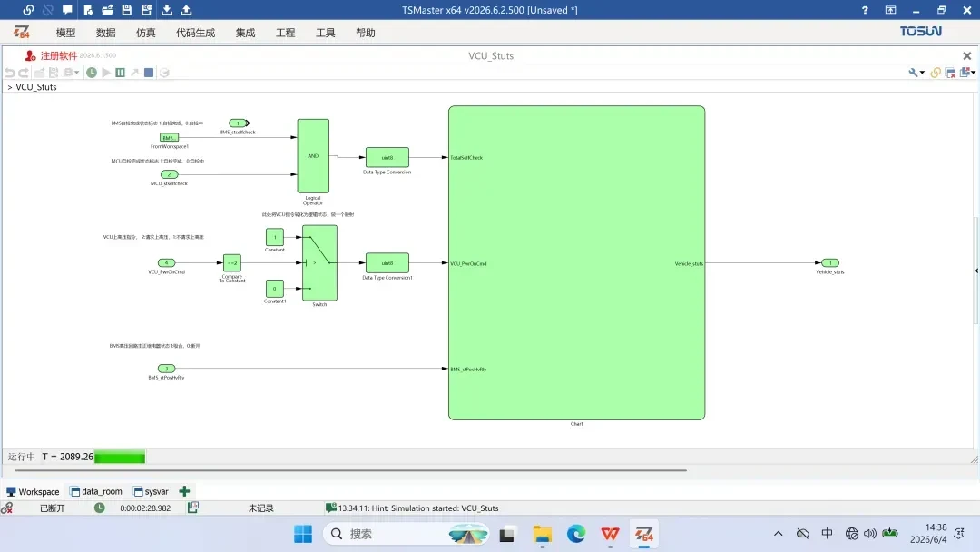
Task: Click the orange link icon in model toolbar
Action: tap(936, 73)
